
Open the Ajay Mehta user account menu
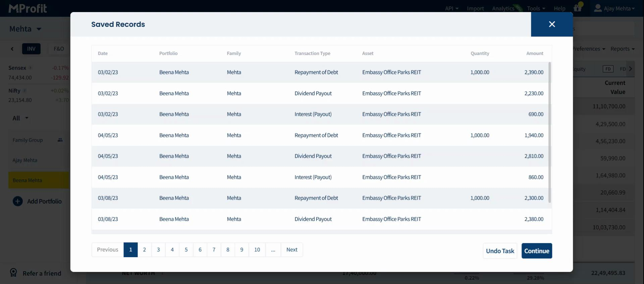[614, 8]
